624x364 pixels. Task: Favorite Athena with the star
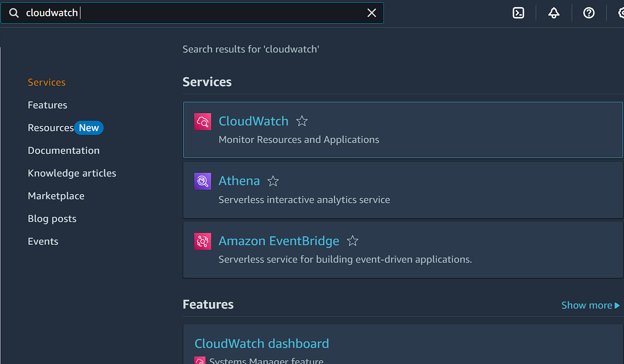pyautogui.click(x=273, y=181)
